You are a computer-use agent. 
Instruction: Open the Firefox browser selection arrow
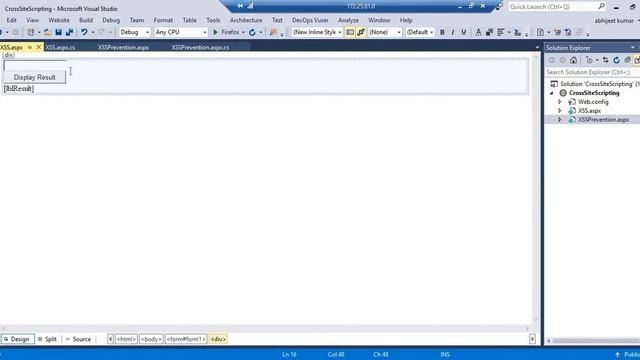pyautogui.click(x=243, y=32)
